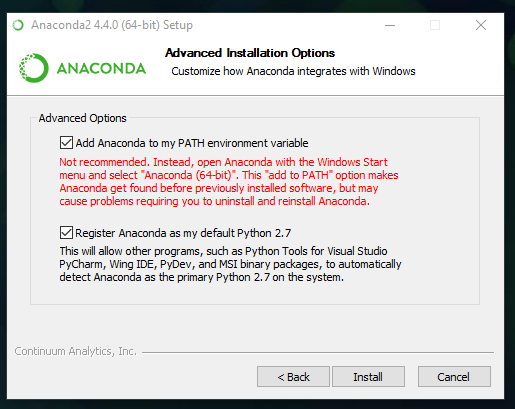
Task: Click the red "Not recommended" warning text
Action: pos(229,182)
